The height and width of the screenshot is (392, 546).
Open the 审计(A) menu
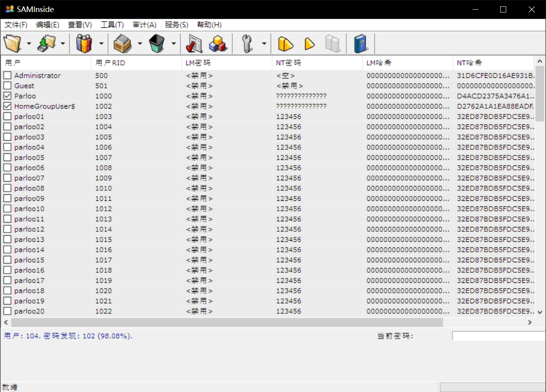[x=144, y=25]
